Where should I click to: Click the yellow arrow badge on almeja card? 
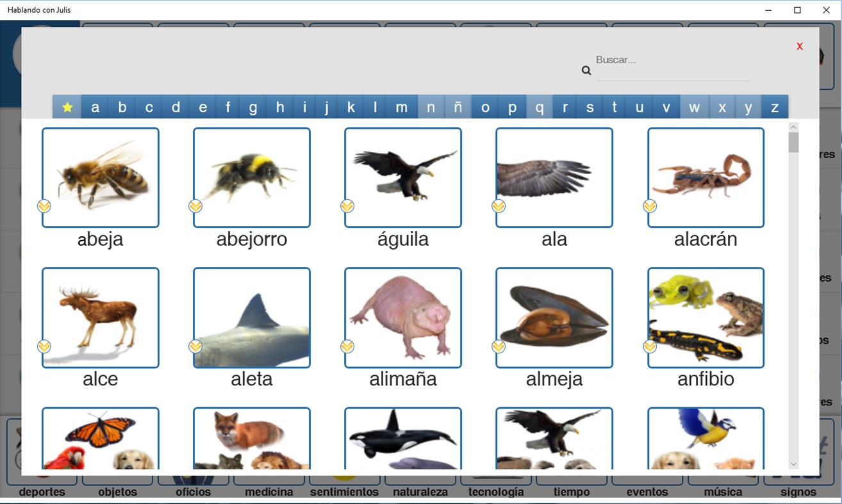coord(498,346)
